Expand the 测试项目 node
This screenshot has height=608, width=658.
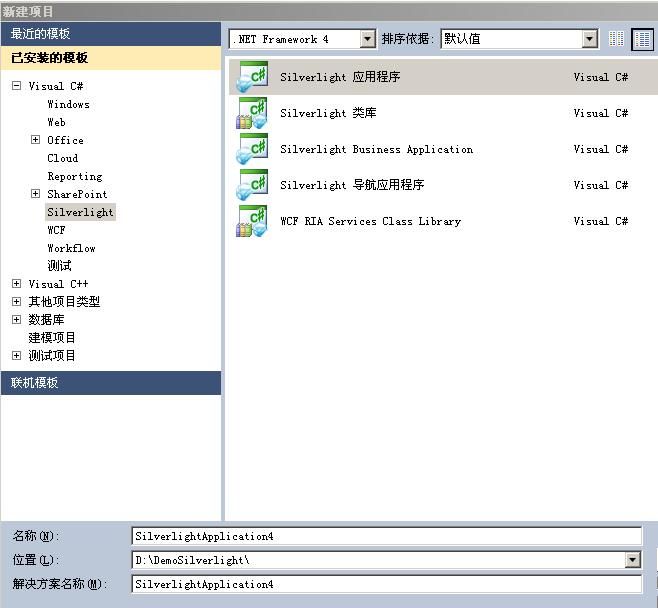[x=16, y=356]
